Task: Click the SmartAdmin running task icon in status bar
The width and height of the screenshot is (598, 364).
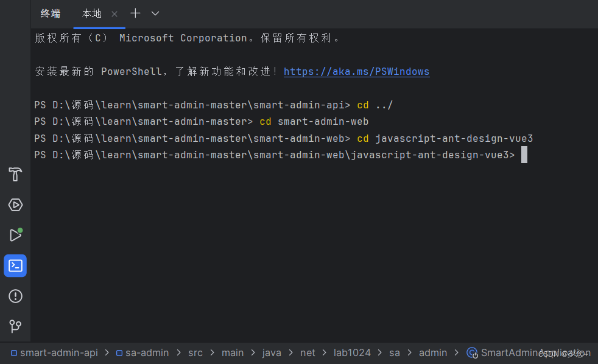Action: (x=472, y=352)
